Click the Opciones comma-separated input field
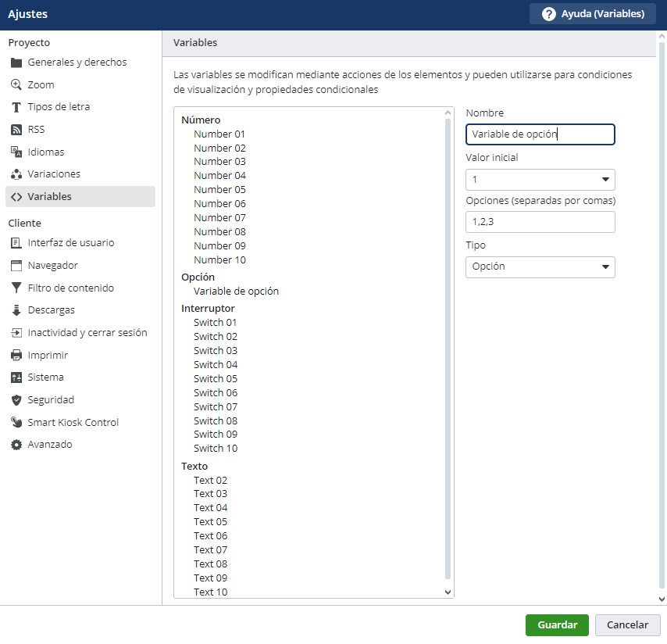The width and height of the screenshot is (667, 644). click(x=540, y=222)
